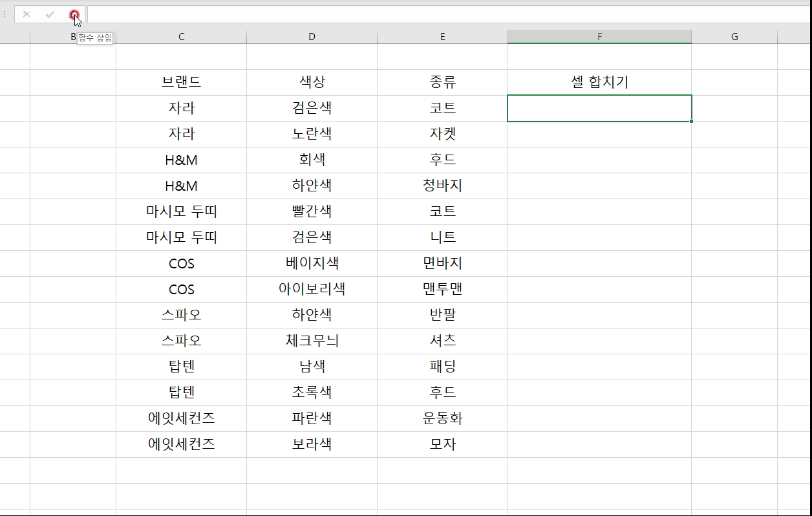The width and height of the screenshot is (812, 516).
Task: Select column G header
Action: (734, 37)
